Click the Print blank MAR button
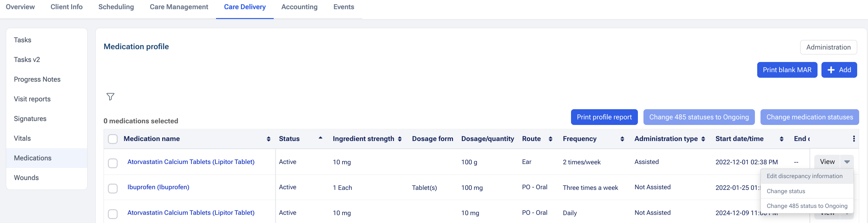The height and width of the screenshot is (223, 868). pyautogui.click(x=787, y=70)
